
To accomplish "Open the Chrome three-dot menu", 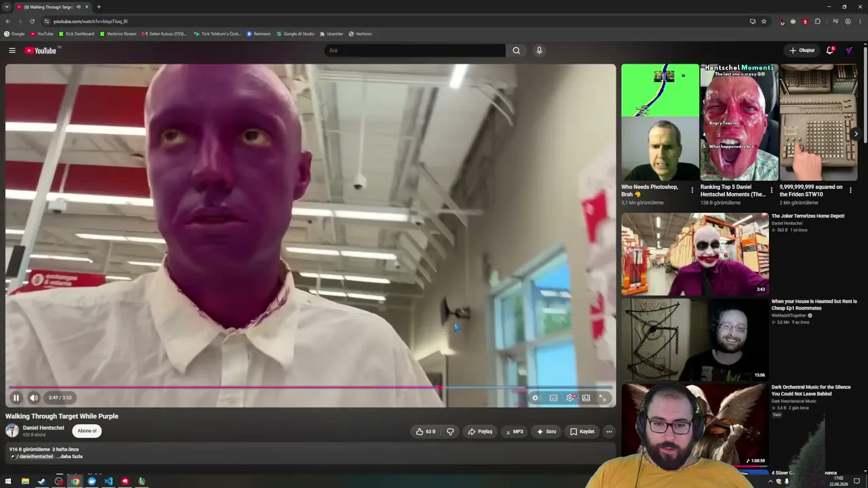I will pos(860,21).
